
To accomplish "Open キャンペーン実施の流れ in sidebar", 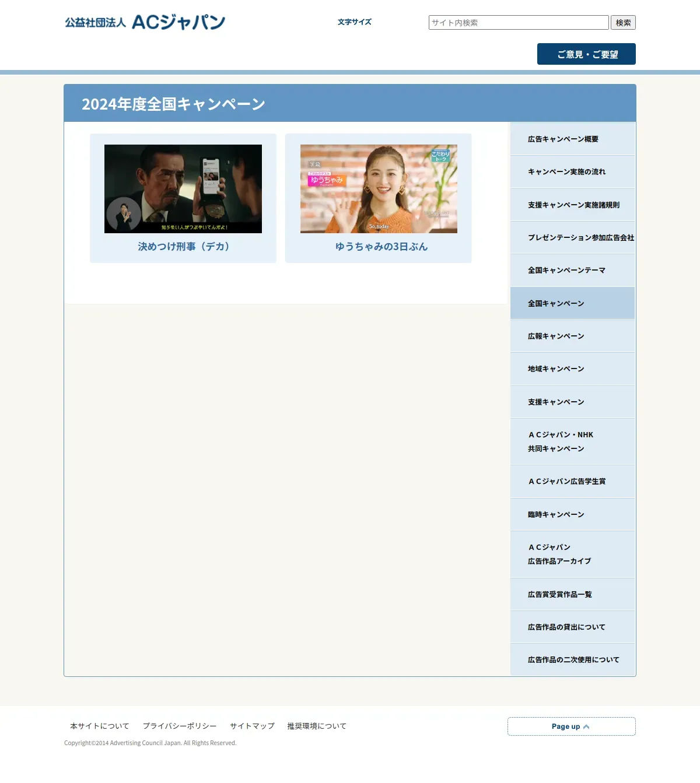I will [x=573, y=172].
